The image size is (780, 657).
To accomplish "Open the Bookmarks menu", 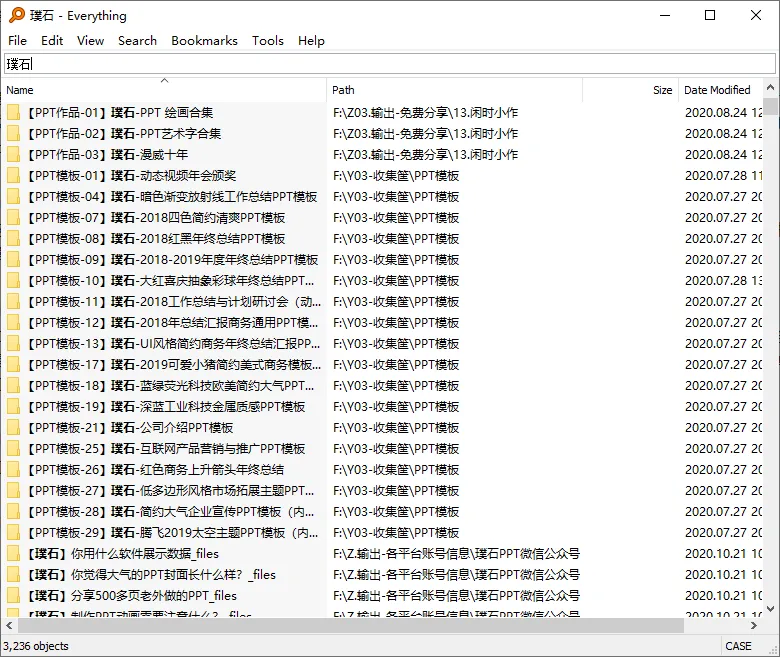I will pos(204,40).
